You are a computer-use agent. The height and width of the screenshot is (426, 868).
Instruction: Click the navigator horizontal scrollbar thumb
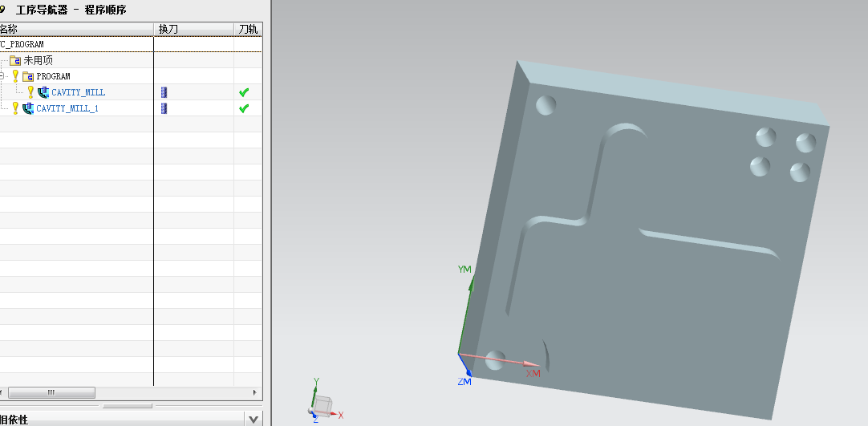tap(51, 393)
